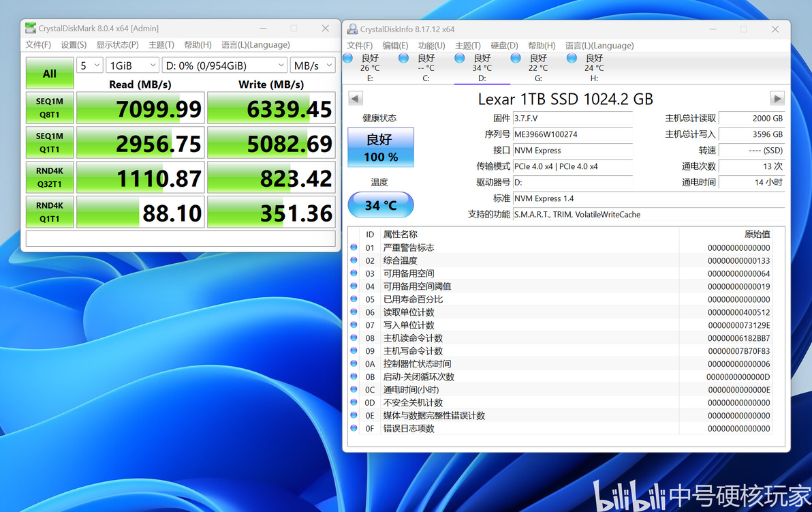Screen dimensions: 812x512
Task: Click the CrystalDiskMark app icon in title bar
Action: click(31, 28)
